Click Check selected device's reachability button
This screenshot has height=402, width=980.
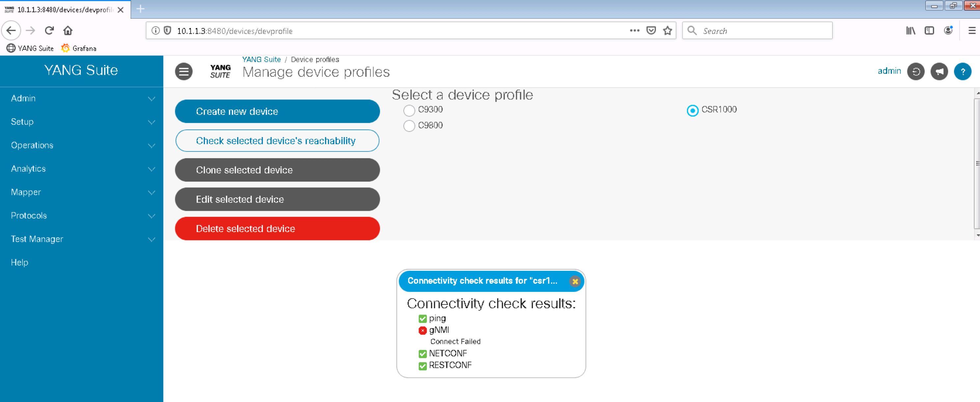(x=277, y=140)
